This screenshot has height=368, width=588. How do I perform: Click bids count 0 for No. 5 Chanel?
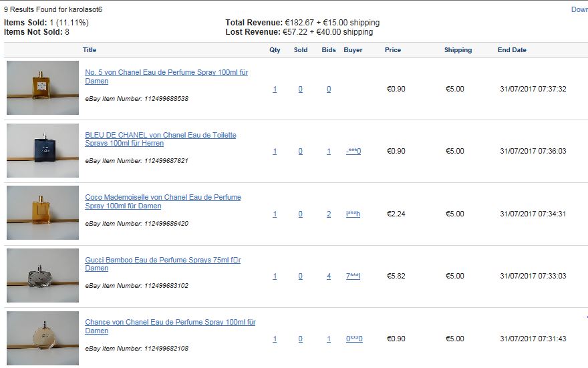point(329,89)
